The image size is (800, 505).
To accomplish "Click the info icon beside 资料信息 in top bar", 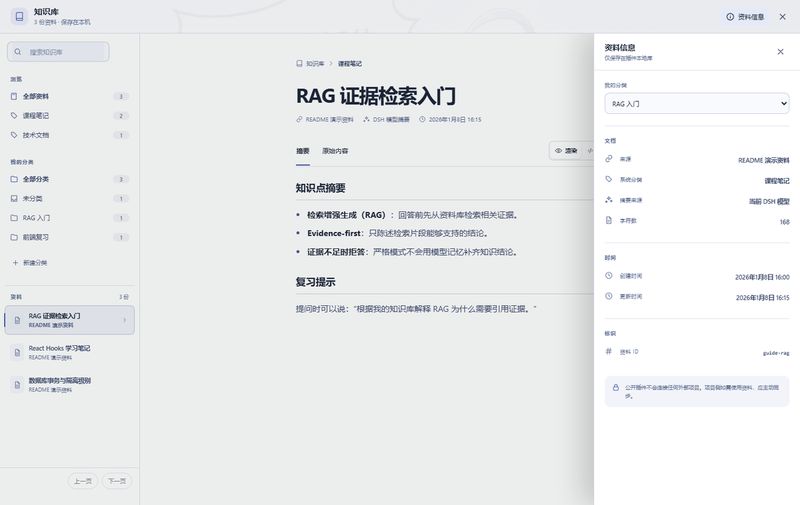I will point(730,17).
